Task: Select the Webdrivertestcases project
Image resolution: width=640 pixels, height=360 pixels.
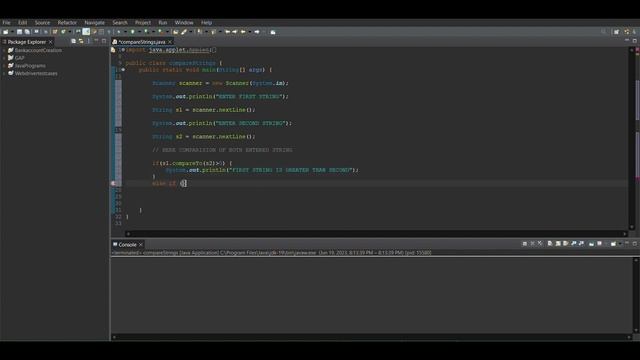Action: pyautogui.click(x=36, y=73)
